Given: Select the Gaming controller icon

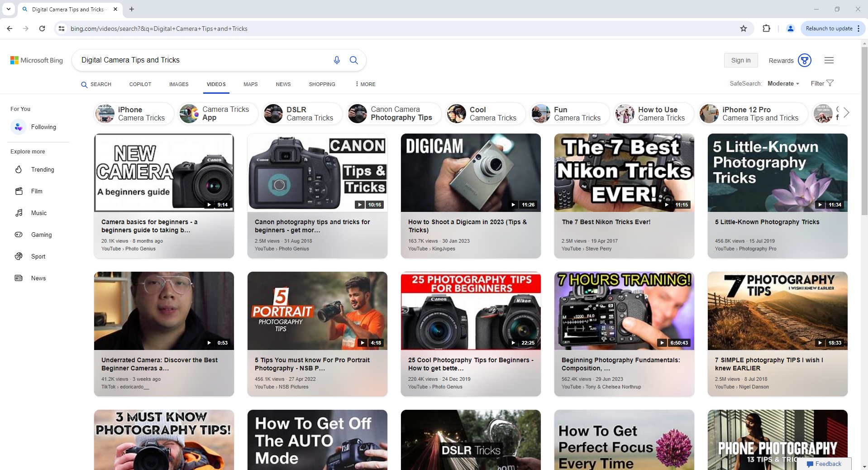Looking at the screenshot, I should 19,235.
